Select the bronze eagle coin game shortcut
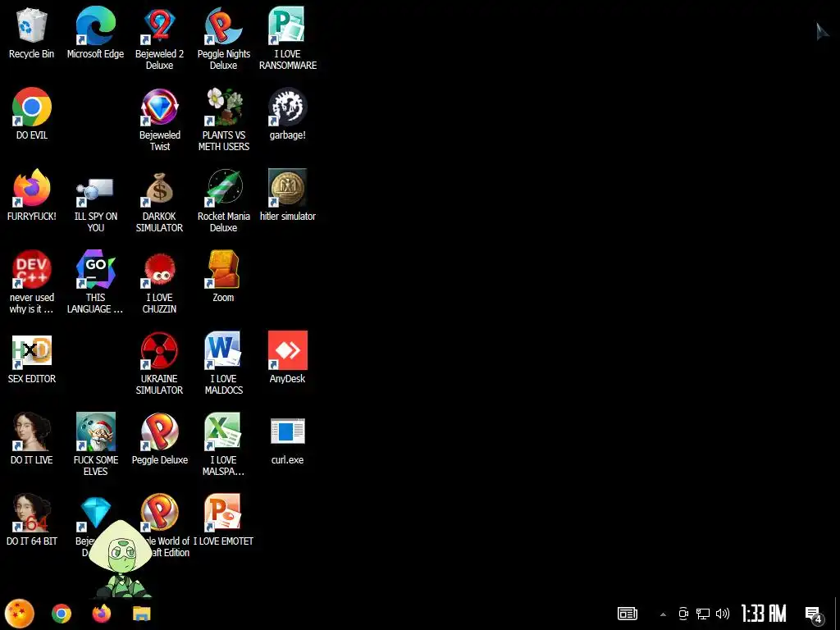Screen dimensions: 840x630 [288, 195]
